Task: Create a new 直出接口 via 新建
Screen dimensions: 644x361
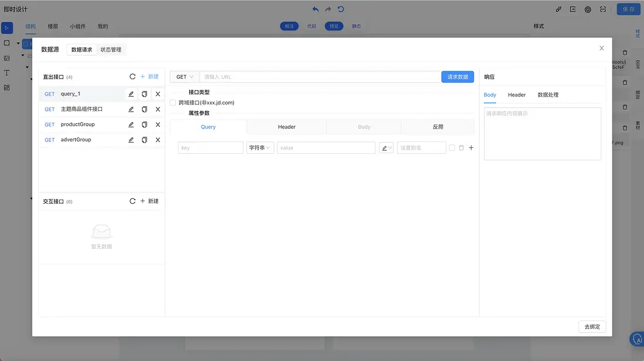Action: point(150,77)
